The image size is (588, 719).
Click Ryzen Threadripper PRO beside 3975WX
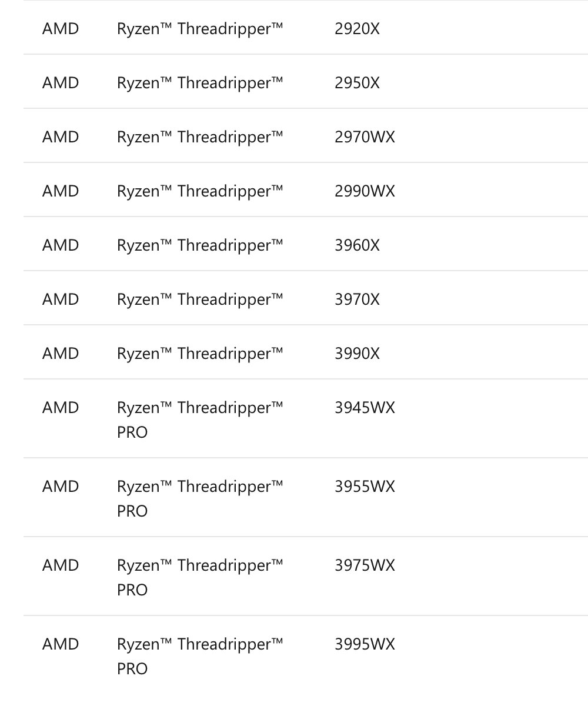pyautogui.click(x=200, y=577)
